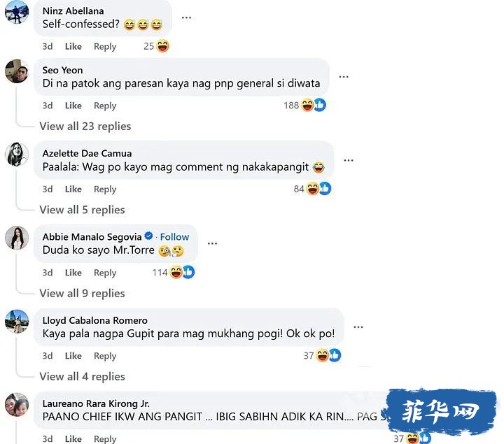Screen dimensions: 504x444
Task: Open three-dot menu on Lloyd Cabalona Romero's comment
Action: (x=358, y=327)
